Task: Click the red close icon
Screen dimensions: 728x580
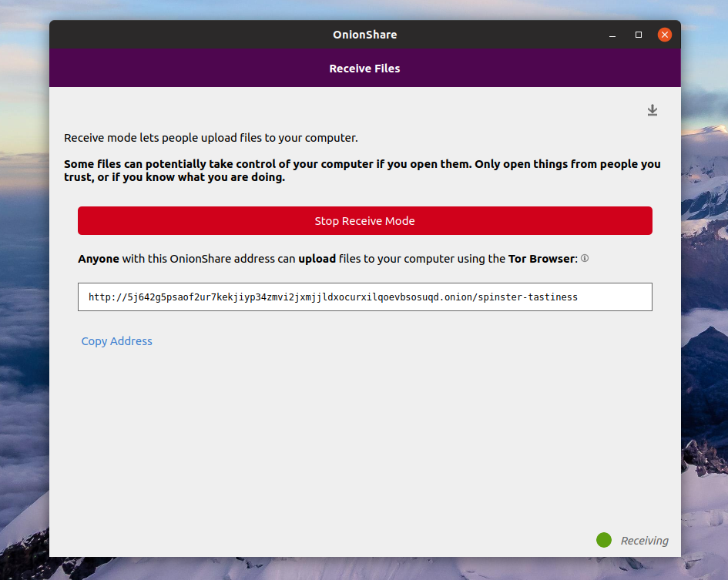Action: tap(664, 35)
